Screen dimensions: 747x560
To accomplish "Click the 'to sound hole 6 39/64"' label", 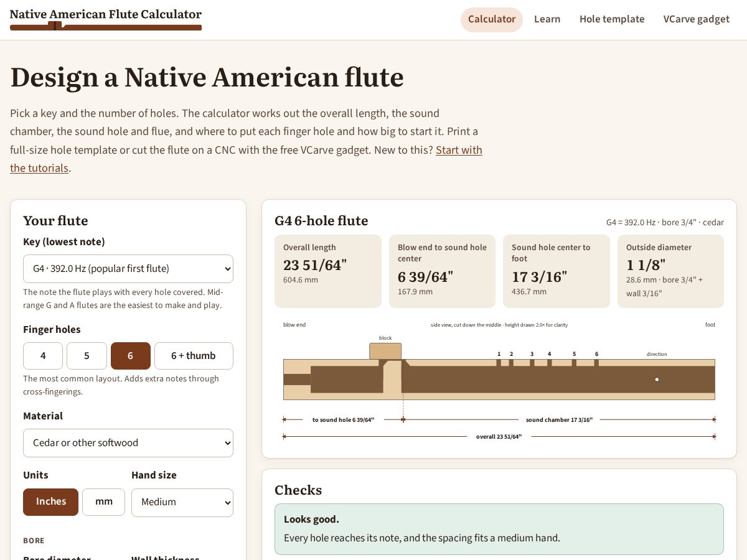I will [x=343, y=420].
